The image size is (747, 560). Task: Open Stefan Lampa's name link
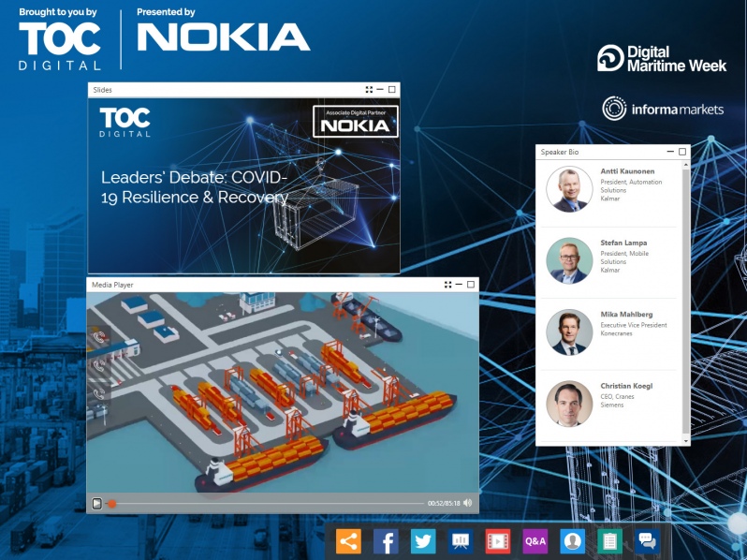623,243
